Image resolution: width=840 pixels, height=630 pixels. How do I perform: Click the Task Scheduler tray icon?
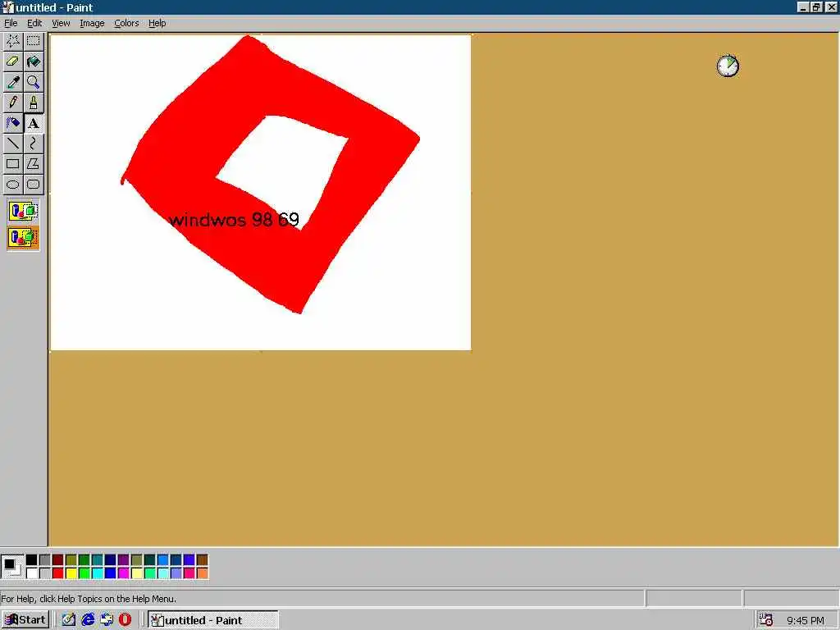pyautogui.click(x=766, y=620)
